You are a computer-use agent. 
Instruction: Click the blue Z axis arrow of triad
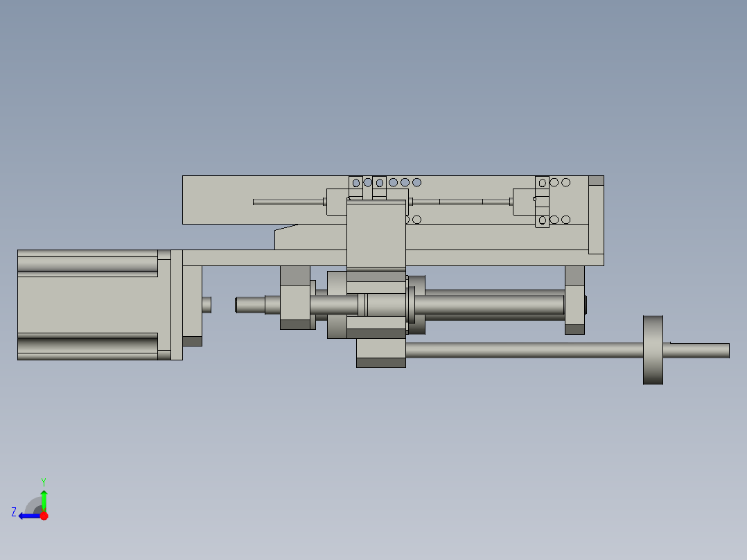click(x=30, y=516)
